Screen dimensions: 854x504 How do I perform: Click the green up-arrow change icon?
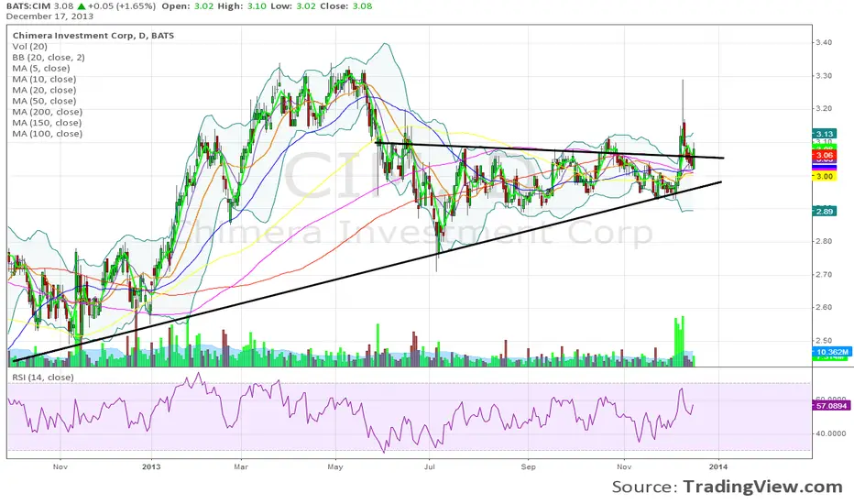click(82, 6)
